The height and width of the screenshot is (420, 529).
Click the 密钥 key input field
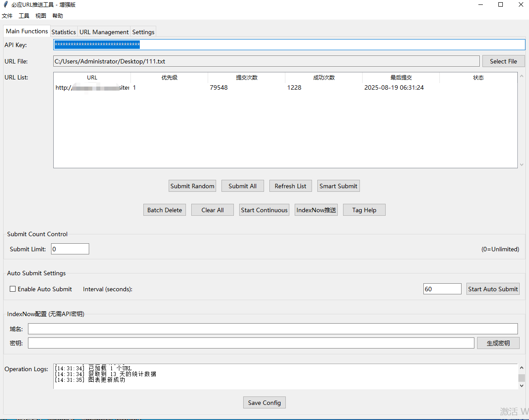[x=251, y=343]
